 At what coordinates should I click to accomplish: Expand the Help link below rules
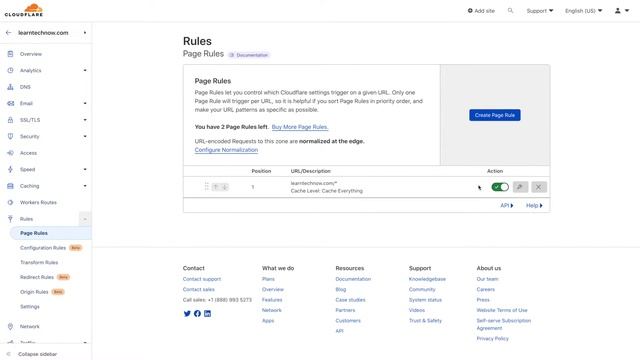534,205
